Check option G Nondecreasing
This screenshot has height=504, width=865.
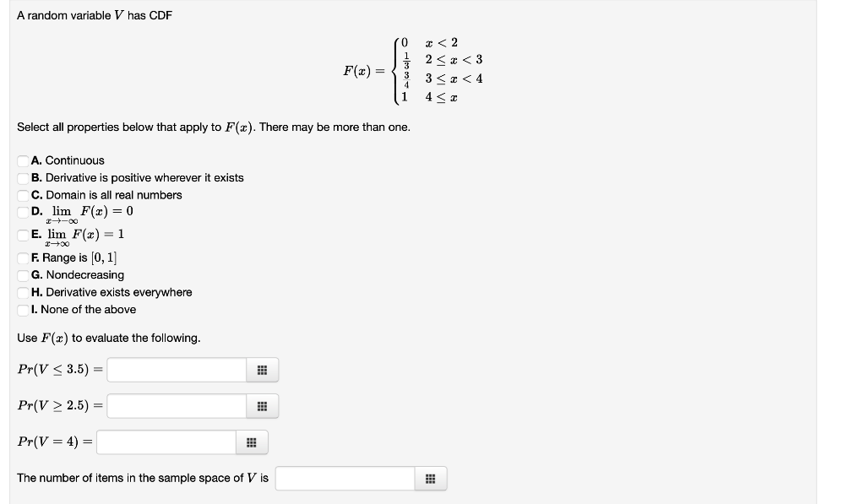pyautogui.click(x=22, y=274)
